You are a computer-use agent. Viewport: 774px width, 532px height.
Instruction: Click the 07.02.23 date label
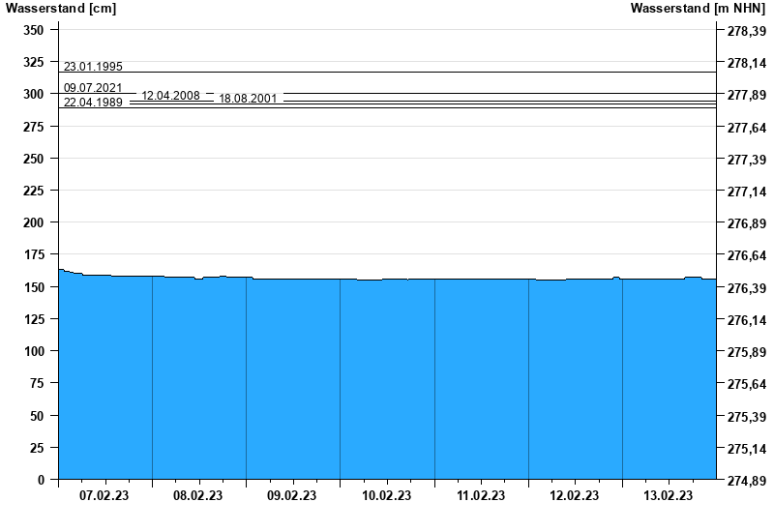point(104,496)
